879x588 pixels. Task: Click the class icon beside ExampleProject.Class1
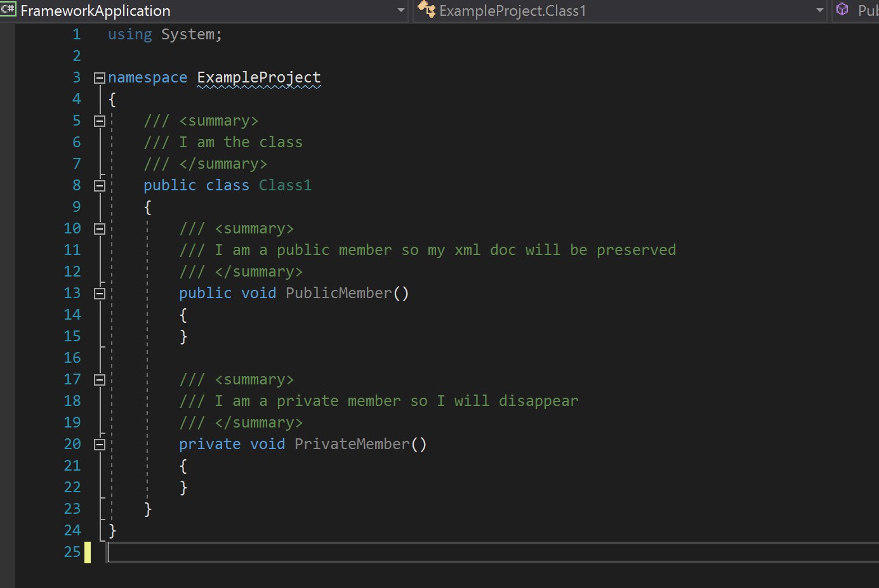(426, 10)
